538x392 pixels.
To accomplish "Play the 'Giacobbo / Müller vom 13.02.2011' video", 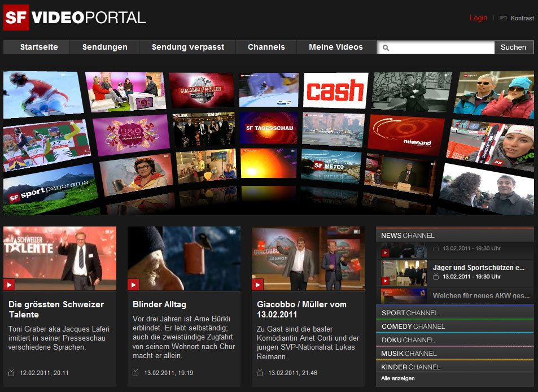I will click(256, 285).
